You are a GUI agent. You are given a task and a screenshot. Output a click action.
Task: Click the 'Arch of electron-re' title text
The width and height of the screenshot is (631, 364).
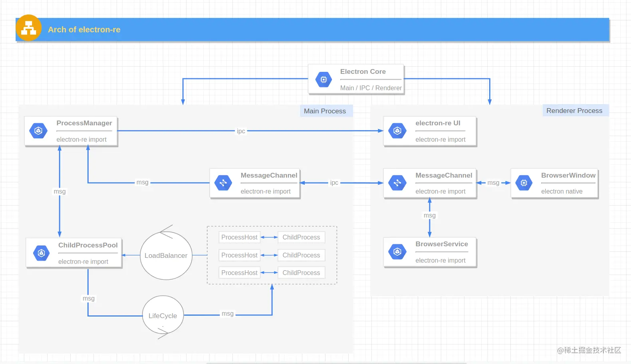coord(84,30)
